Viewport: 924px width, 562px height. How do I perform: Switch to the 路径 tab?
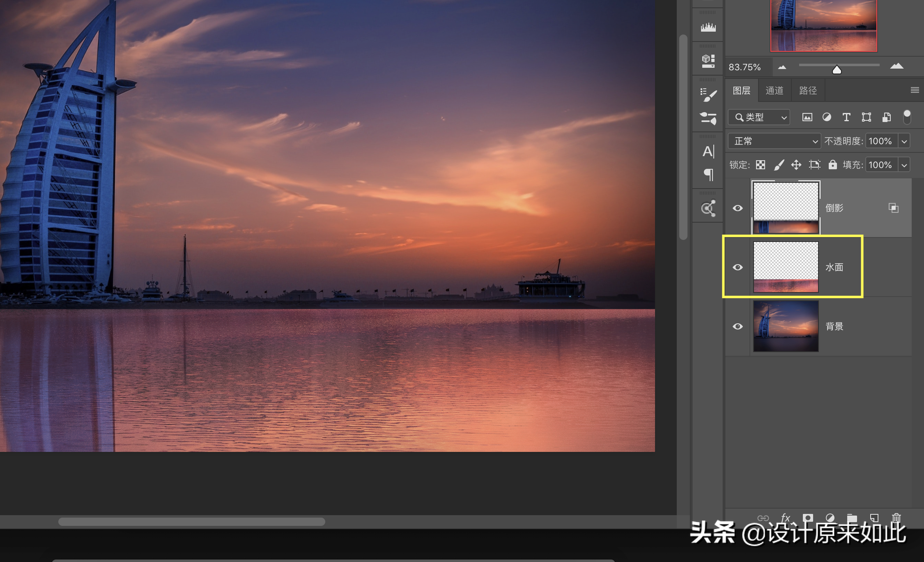[x=808, y=90]
